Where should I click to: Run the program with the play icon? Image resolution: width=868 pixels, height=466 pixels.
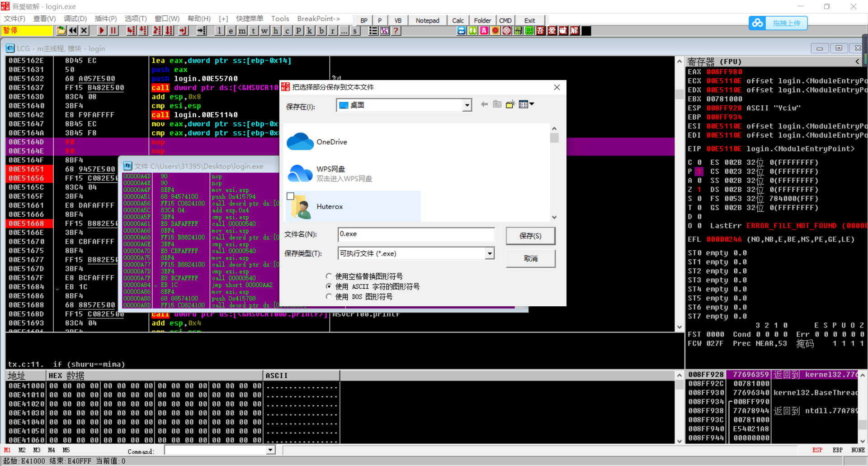coord(102,31)
